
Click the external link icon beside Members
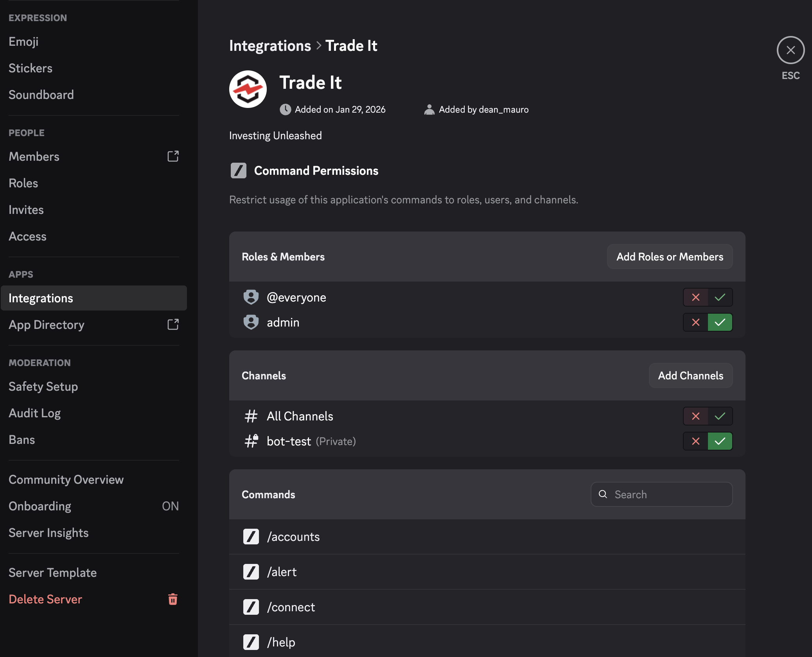click(x=173, y=156)
